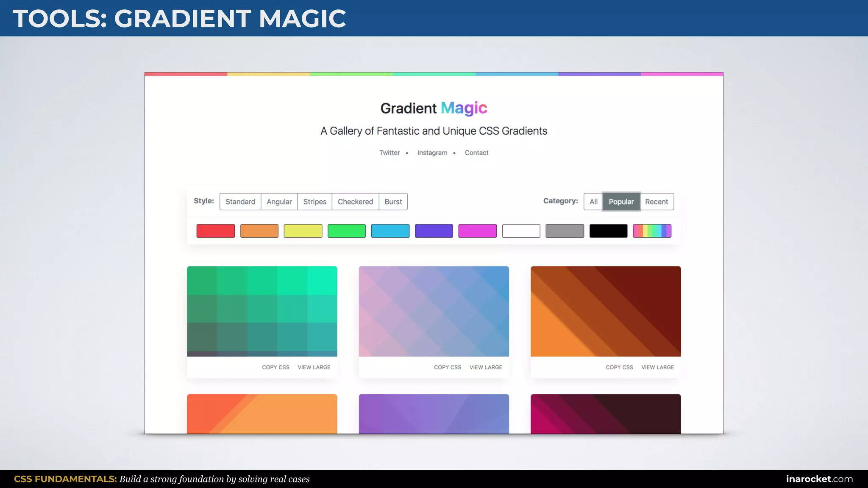The width and height of the screenshot is (868, 488).
Task: Select the red color filter swatch
Action: pyautogui.click(x=215, y=231)
